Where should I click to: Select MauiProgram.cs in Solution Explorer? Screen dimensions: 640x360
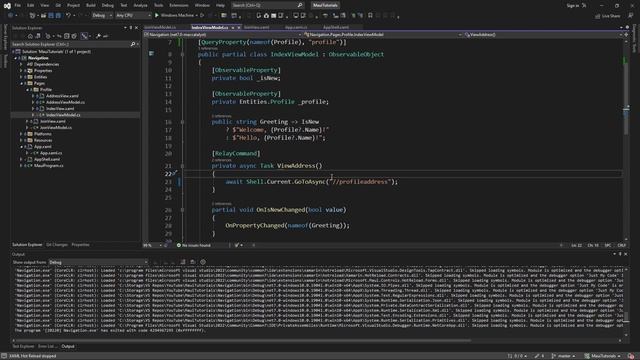(49, 166)
